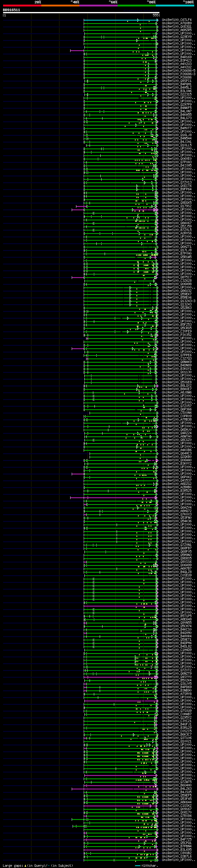
Task: Select the UniRef100_Q7ZV13 entry
Action: (177, 183)
